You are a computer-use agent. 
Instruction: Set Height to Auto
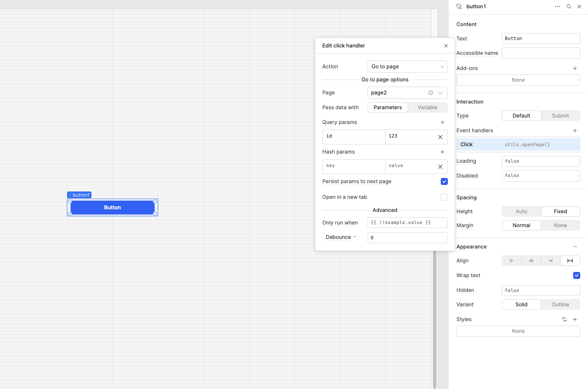(x=521, y=211)
